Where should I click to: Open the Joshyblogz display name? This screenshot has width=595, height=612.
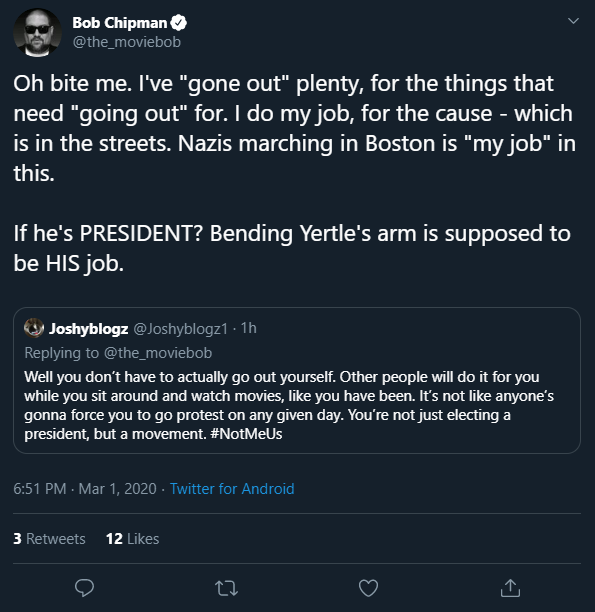(89, 329)
